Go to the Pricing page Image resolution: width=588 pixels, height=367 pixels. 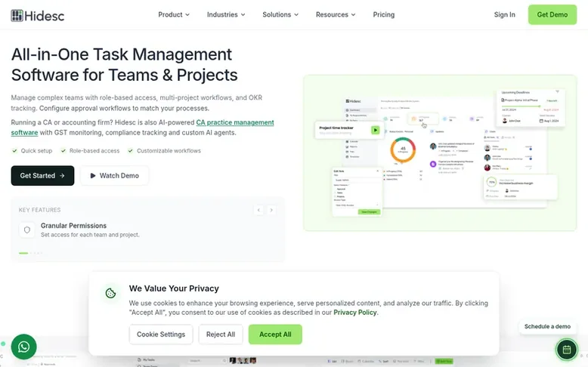pos(384,14)
